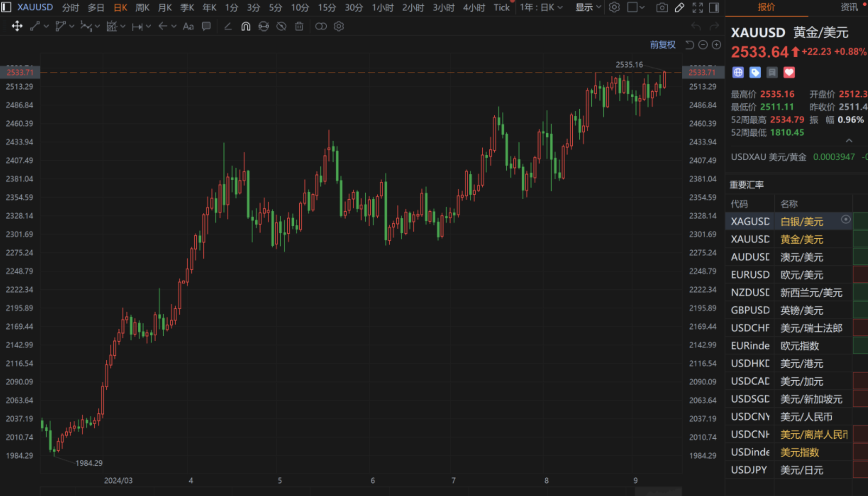This screenshot has width=868, height=496.
Task: Click the 前复权 adjustment link
Action: 662,45
